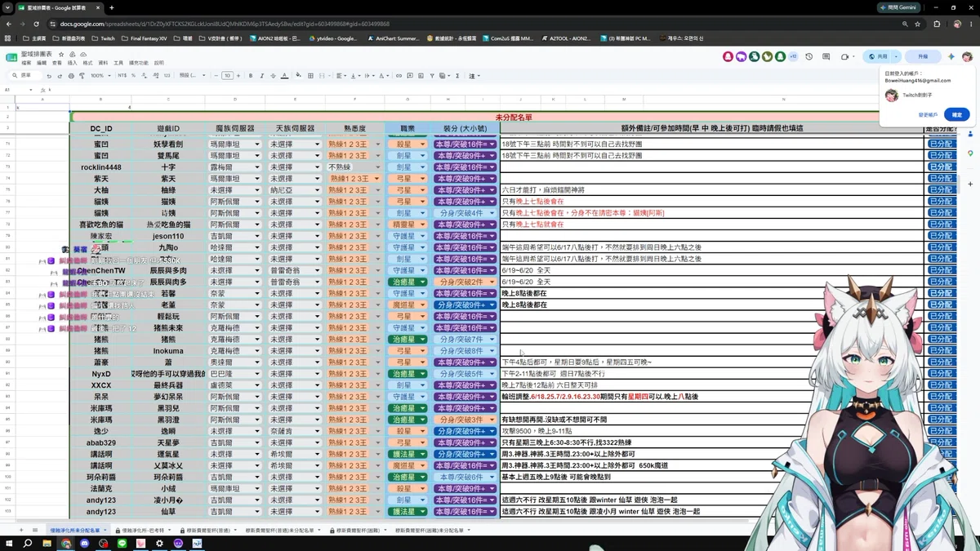980x551 pixels.
Task: Open the Windows Start menu
Action: (10, 543)
